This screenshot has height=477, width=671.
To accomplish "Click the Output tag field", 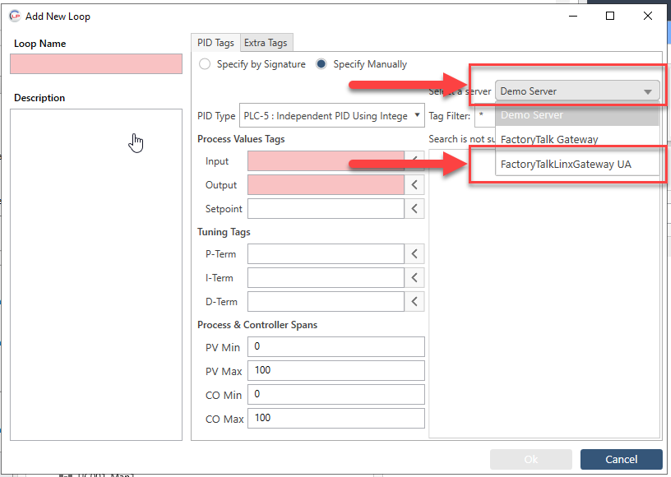I will pyautogui.click(x=326, y=185).
